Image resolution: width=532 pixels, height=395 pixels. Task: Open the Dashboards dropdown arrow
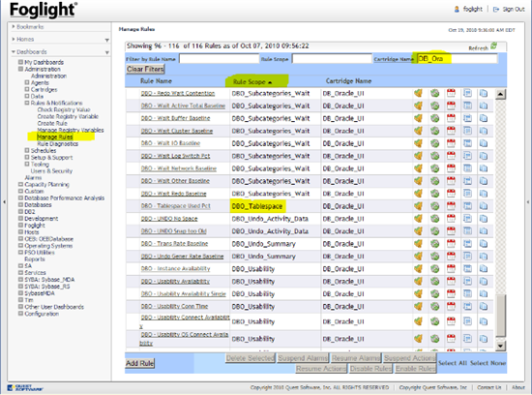coord(106,52)
